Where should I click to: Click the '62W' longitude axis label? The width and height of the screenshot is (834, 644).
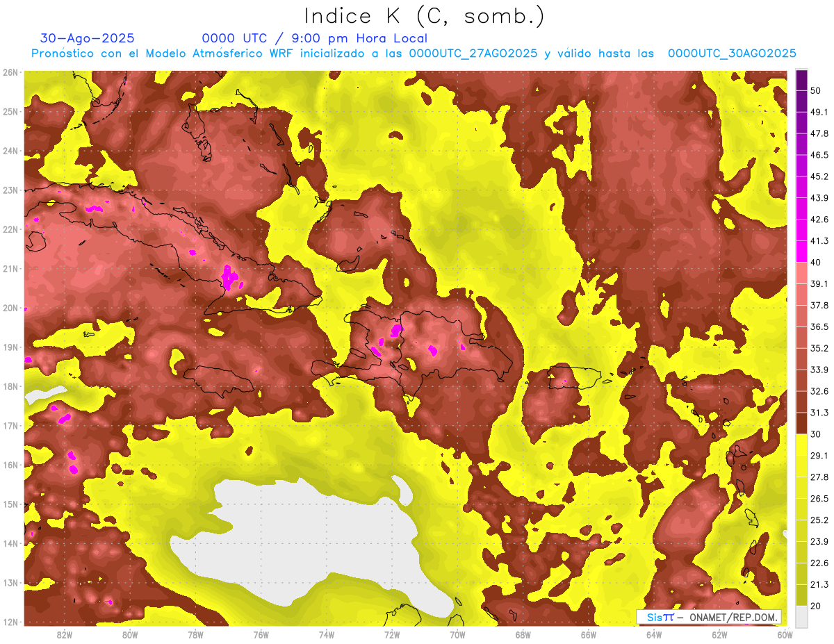coord(719,635)
